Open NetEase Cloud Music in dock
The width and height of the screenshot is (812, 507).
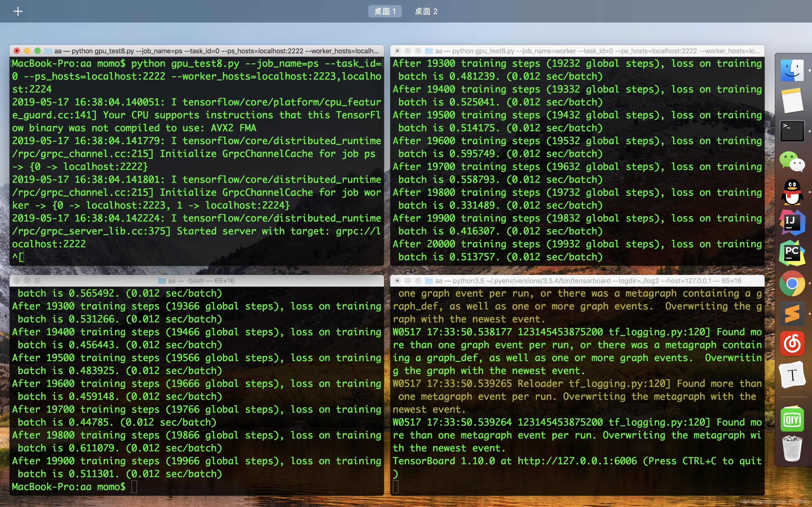point(792,344)
